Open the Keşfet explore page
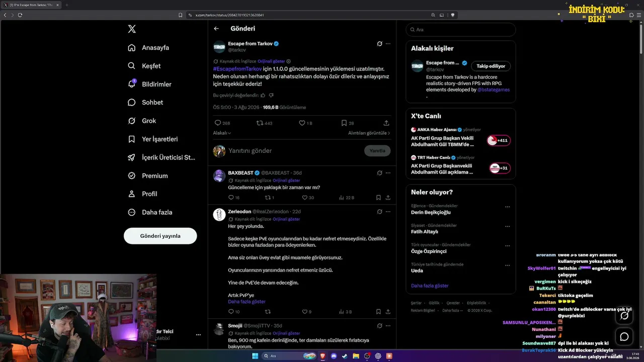The width and height of the screenshot is (644, 362). [x=144, y=66]
